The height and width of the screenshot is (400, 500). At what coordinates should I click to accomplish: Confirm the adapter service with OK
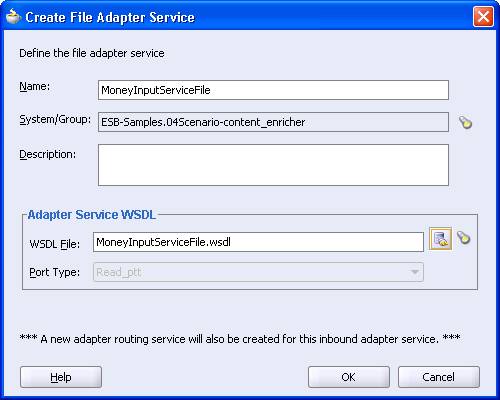(349, 377)
